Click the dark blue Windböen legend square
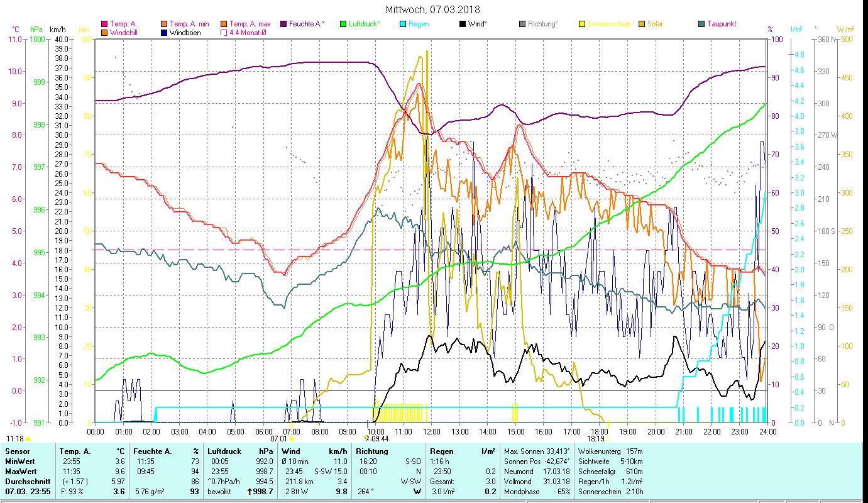The width and height of the screenshot is (868, 503). [163, 32]
